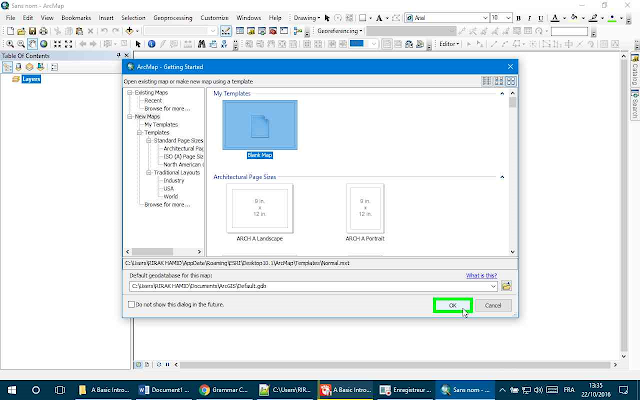640x400 pixels.
Task: Open the Selection menu
Action: [133, 18]
